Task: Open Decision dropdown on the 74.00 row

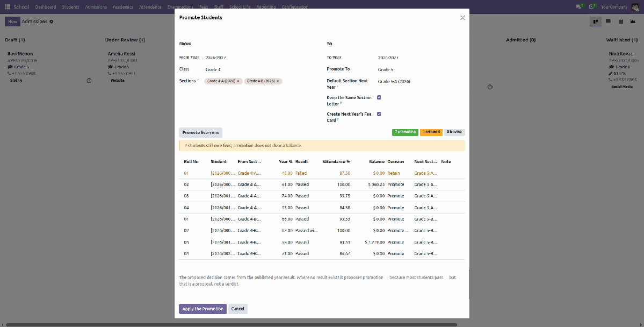Action: coord(399,196)
